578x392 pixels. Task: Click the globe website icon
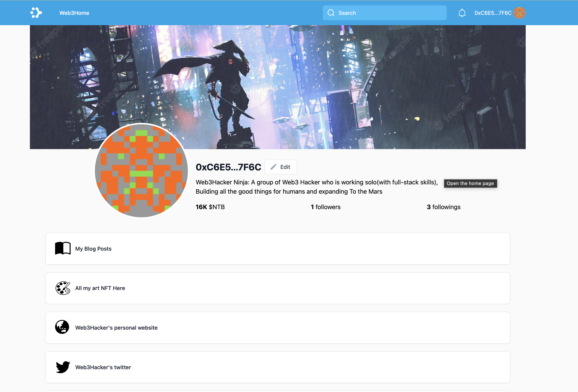(62, 327)
